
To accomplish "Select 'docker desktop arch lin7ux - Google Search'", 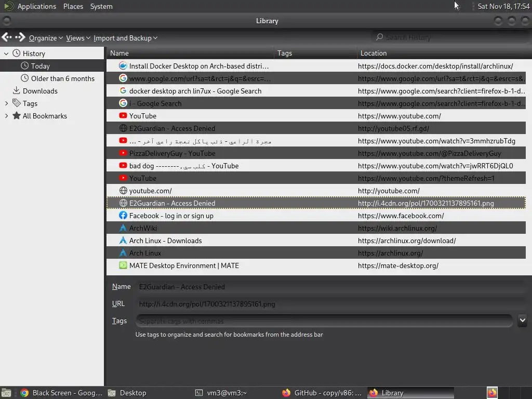I will pyautogui.click(x=316, y=91).
